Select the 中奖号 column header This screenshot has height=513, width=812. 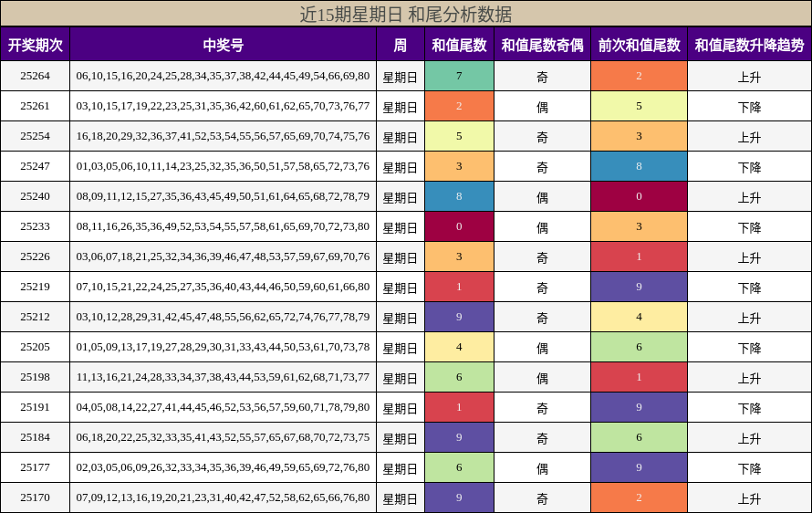223,45
